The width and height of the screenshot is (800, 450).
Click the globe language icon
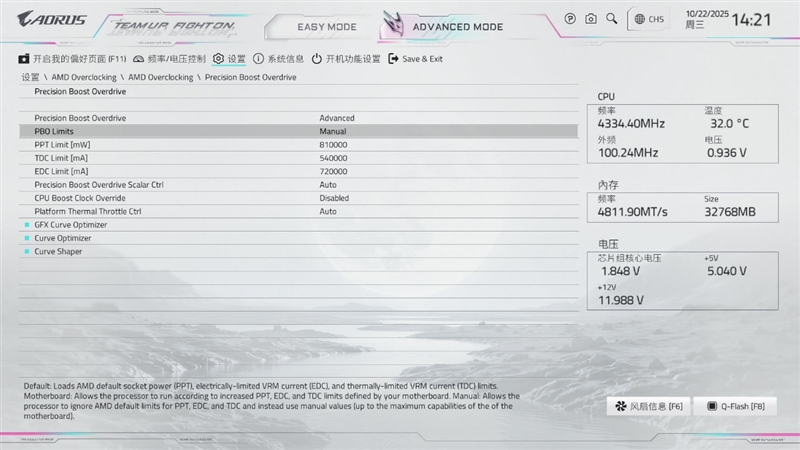click(x=639, y=19)
